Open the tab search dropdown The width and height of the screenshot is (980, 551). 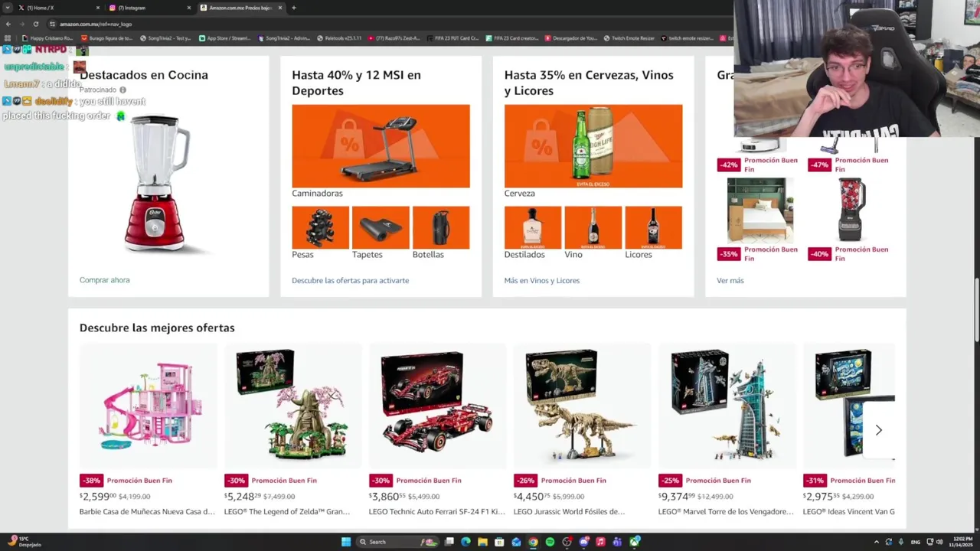[x=8, y=8]
